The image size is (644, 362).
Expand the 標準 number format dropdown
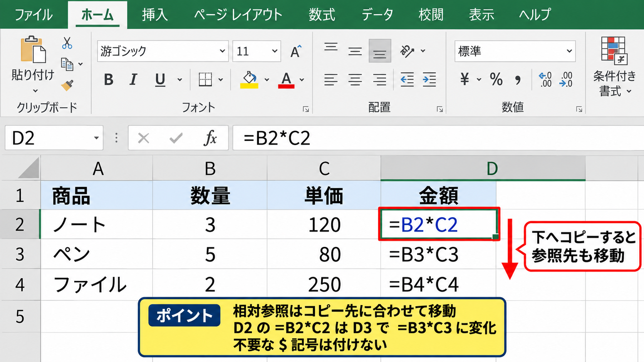(569, 51)
